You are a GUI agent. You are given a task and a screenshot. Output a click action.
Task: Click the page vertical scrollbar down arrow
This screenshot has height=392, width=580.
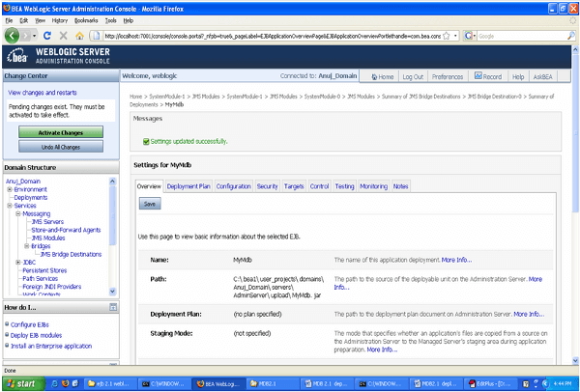(575, 360)
